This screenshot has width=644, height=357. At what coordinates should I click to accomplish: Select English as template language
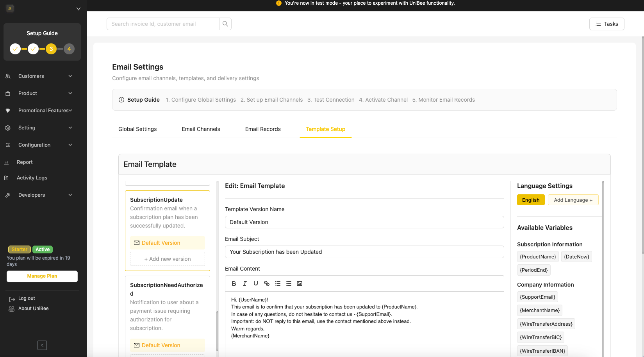pos(531,200)
